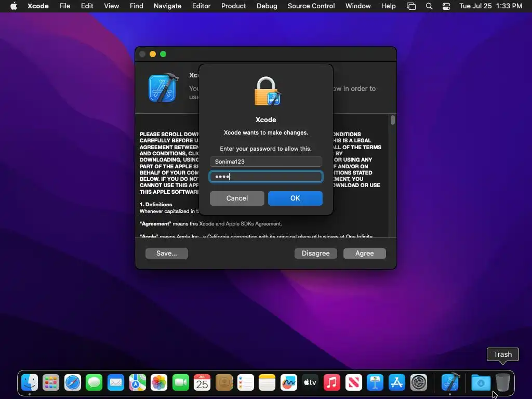Click green zoom button of license window

[163, 54]
